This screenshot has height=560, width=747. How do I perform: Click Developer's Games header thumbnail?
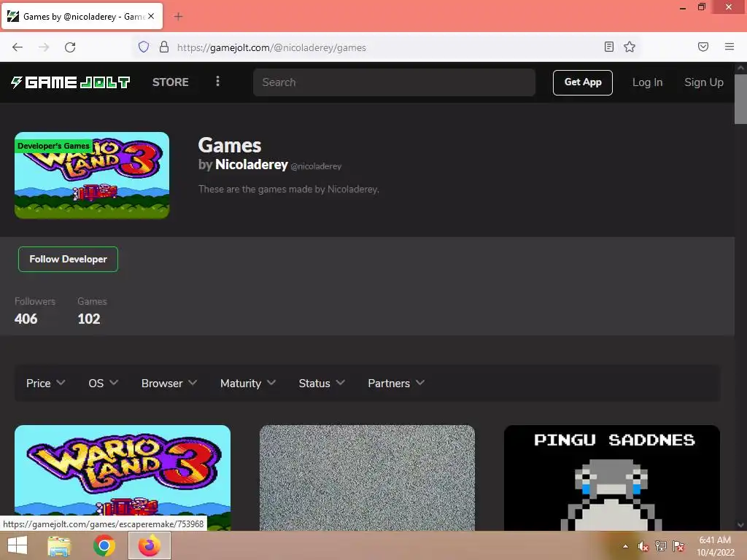pyautogui.click(x=92, y=175)
